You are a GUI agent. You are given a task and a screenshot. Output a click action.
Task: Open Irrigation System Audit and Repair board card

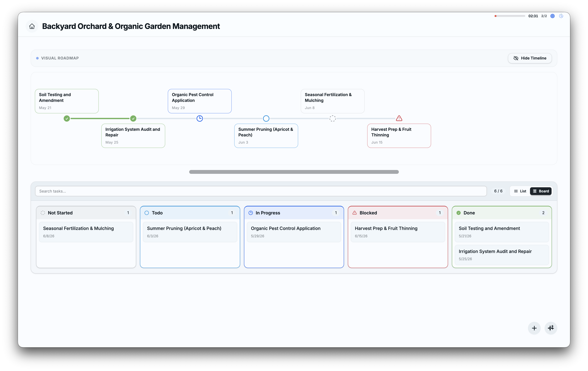502,255
